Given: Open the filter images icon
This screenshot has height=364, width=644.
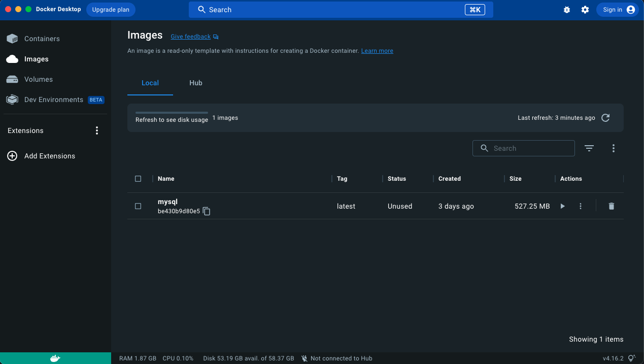Looking at the screenshot, I should pos(589,148).
